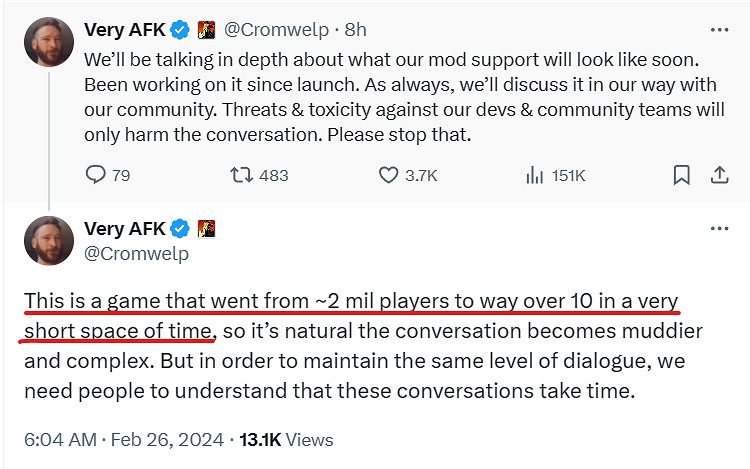750x469 pixels.
Task: Open @Cromwelp handle below second name
Action: (x=136, y=253)
